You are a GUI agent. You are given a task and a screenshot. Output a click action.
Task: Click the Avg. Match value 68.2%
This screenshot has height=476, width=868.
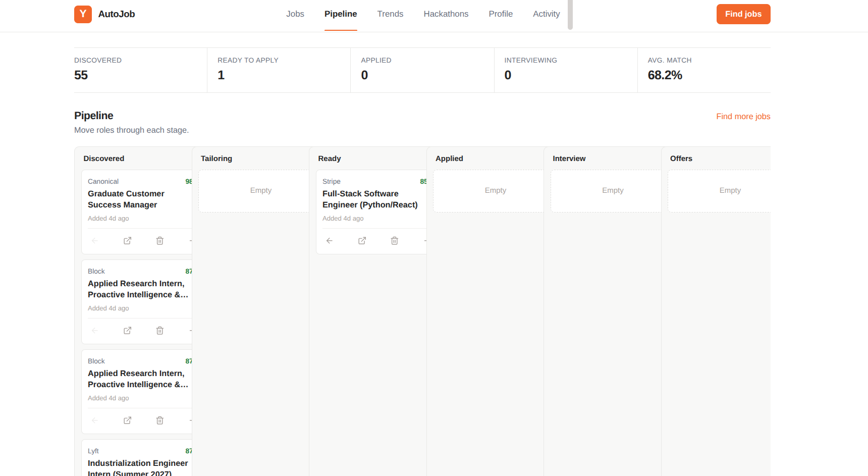pos(665,75)
